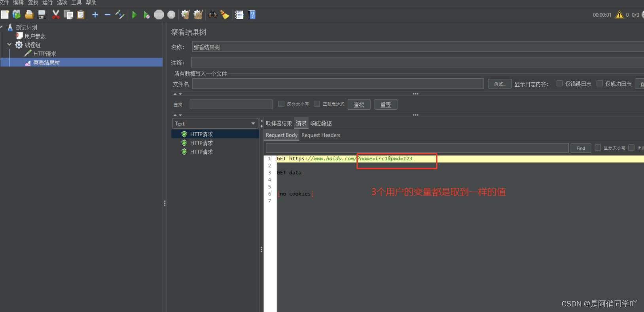Click the Open file folder icon
Viewport: 644px width, 312px height.
(x=29, y=15)
